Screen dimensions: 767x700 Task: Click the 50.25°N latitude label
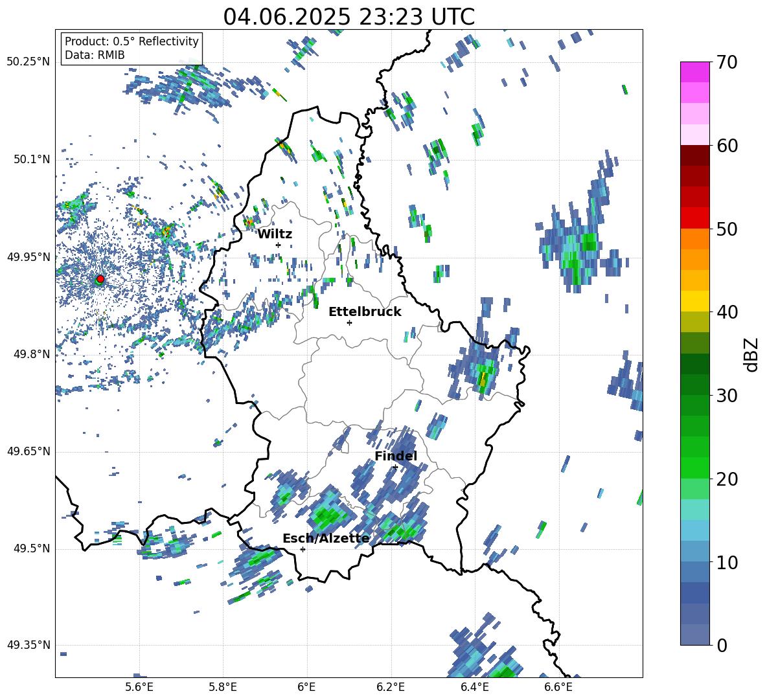click(29, 62)
